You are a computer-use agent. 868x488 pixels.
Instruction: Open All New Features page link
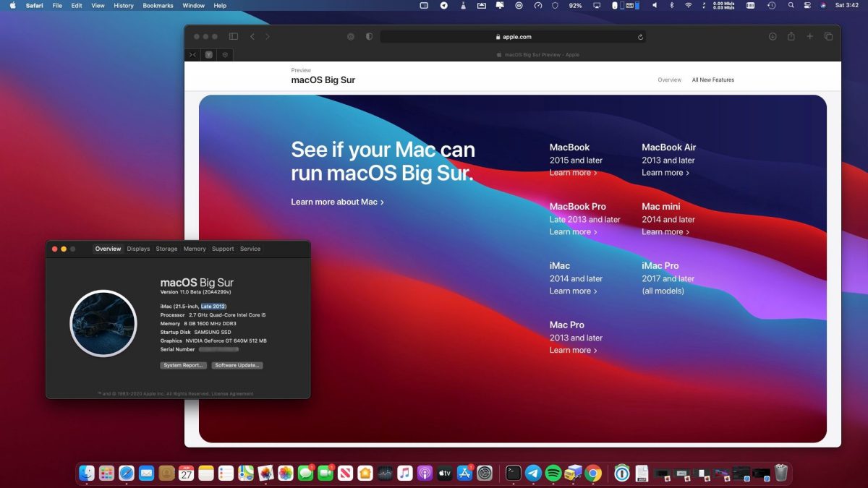(712, 80)
